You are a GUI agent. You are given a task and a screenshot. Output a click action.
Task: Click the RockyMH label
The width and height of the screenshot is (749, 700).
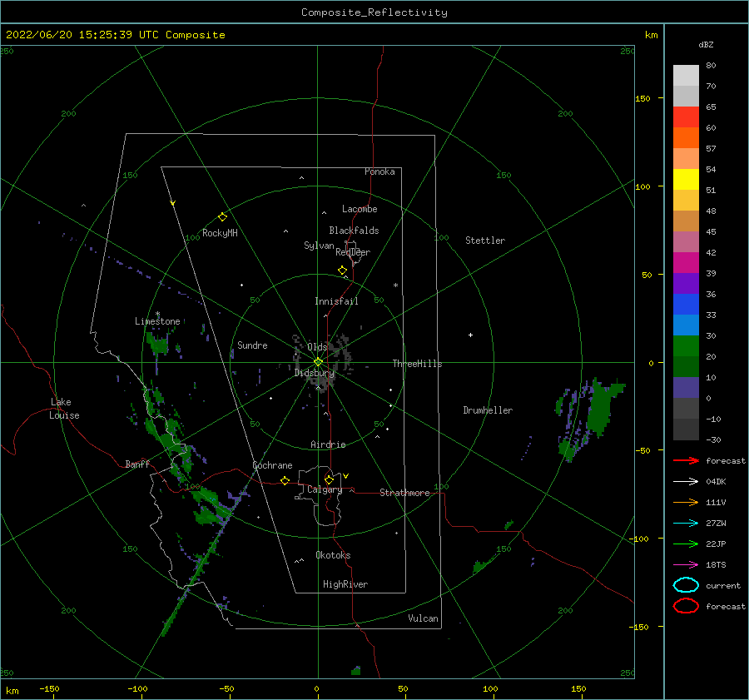(220, 233)
